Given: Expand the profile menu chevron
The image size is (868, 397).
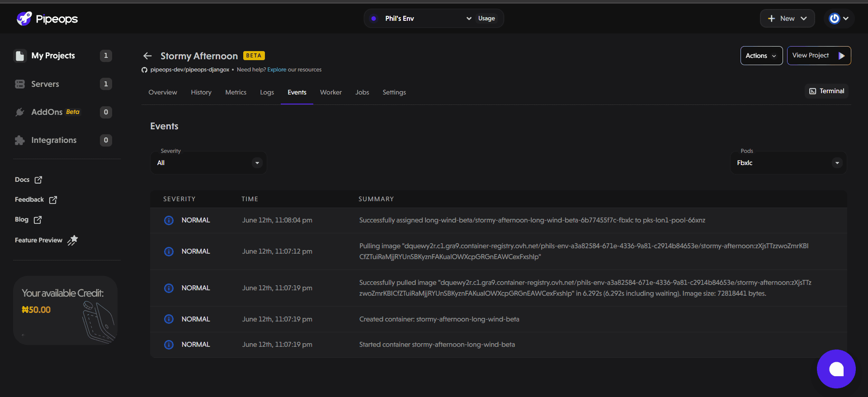Looking at the screenshot, I should (845, 19).
